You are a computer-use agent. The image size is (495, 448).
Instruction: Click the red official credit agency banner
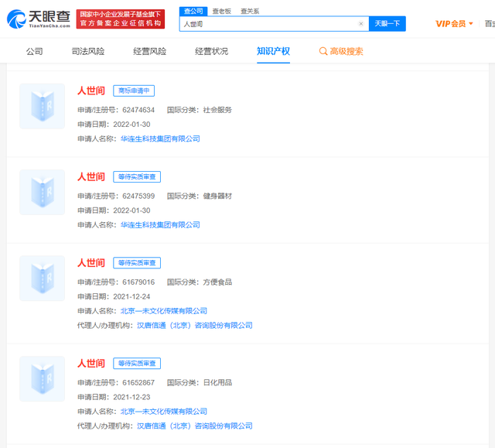[121, 19]
